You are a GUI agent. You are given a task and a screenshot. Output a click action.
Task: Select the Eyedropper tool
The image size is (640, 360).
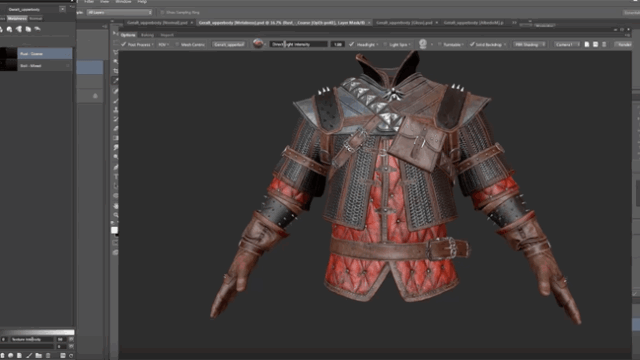click(x=116, y=81)
